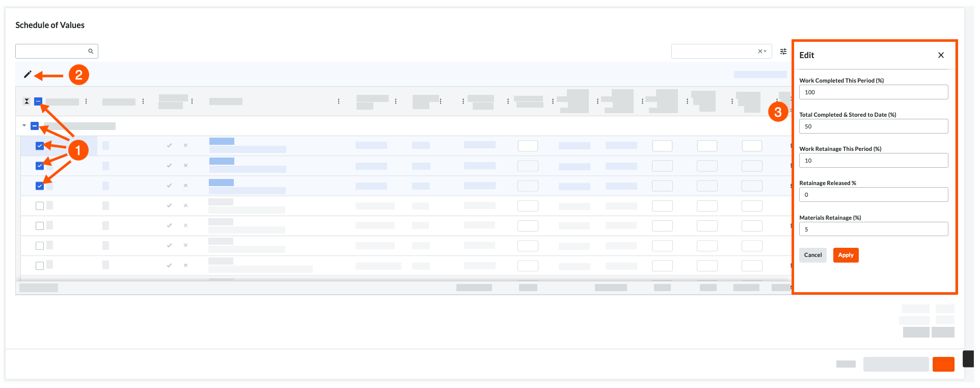Image resolution: width=980 pixels, height=388 pixels.
Task: Edit the Materials Retainage (%) field
Action: coord(874,229)
